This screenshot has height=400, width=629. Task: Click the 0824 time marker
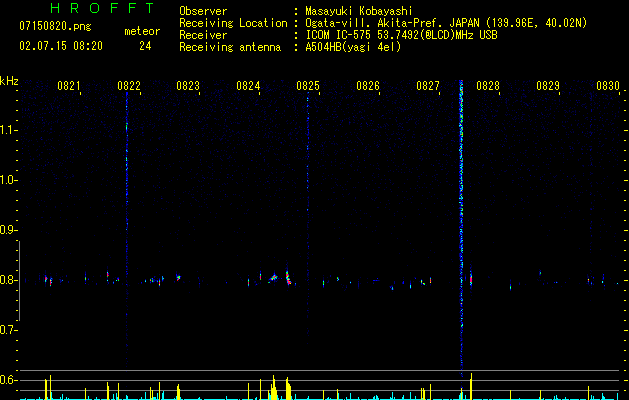coord(248,86)
